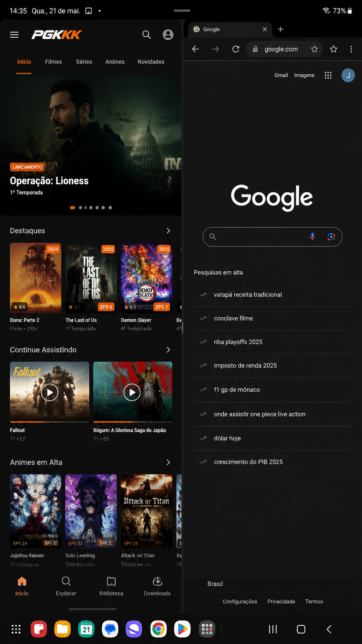Open Biblioteca in bottom navigation
Screen dimensions: 362x644
pos(111,586)
